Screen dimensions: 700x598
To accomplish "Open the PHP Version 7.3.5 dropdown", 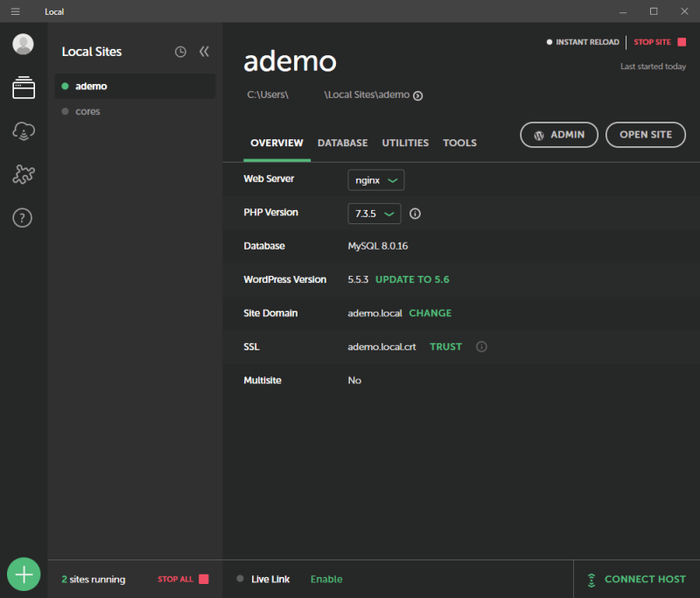I will tap(374, 214).
